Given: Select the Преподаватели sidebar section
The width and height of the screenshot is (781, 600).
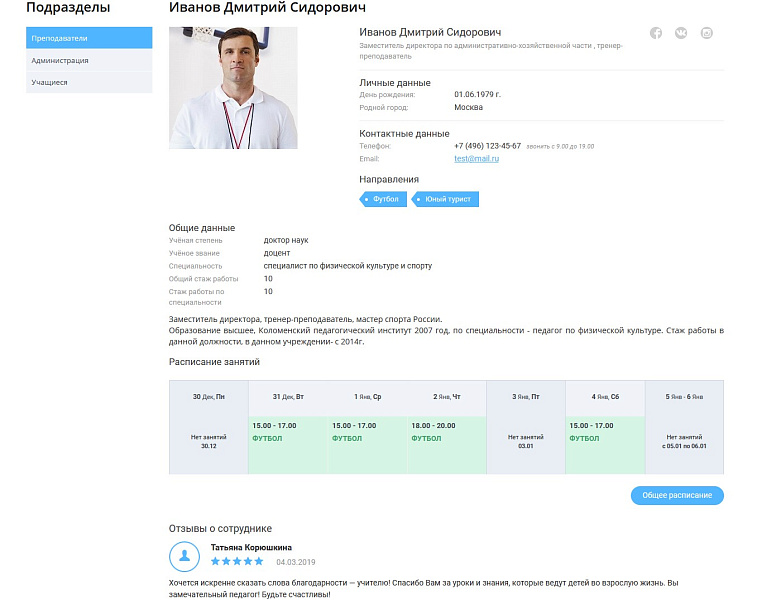Looking at the screenshot, I should pos(89,38).
